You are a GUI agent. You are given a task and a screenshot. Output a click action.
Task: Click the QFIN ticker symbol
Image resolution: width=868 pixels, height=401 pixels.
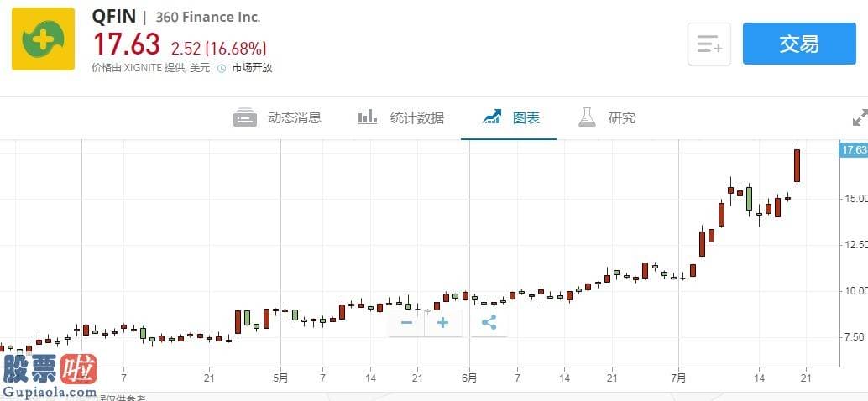point(114,16)
